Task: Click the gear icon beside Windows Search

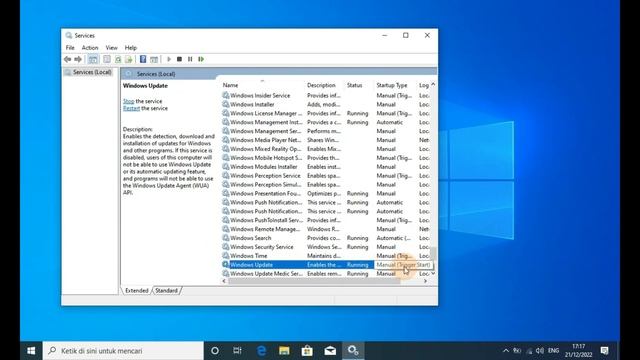Action: pyautogui.click(x=225, y=238)
